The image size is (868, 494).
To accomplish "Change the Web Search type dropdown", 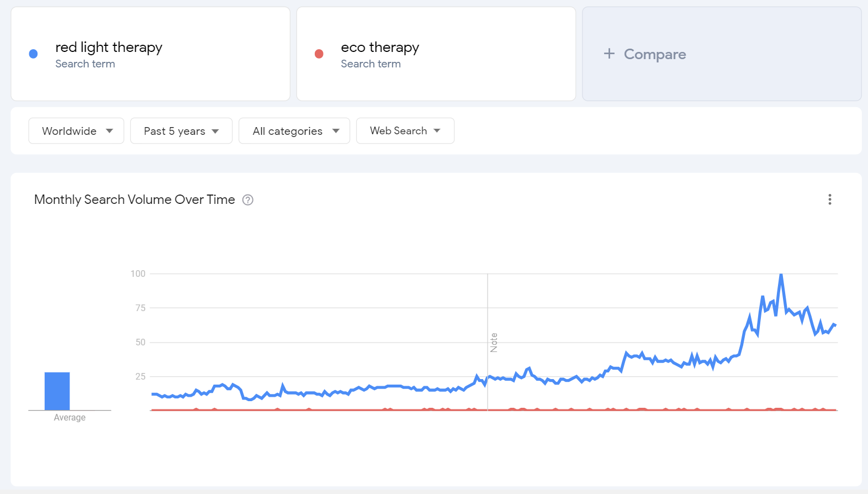I will (405, 131).
